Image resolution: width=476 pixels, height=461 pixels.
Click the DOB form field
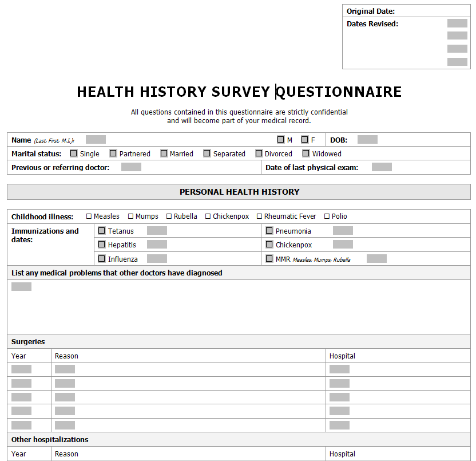tap(367, 140)
